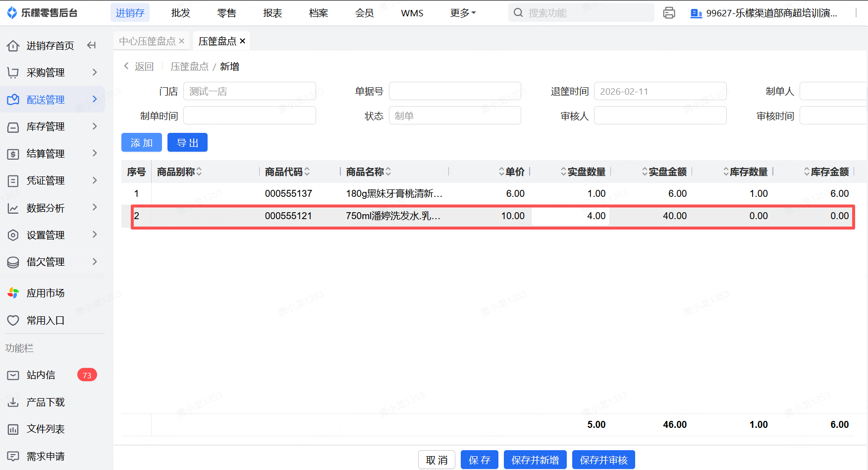The image size is (868, 470).
Task: Click the 采购管理 cart icon
Action: 13,73
